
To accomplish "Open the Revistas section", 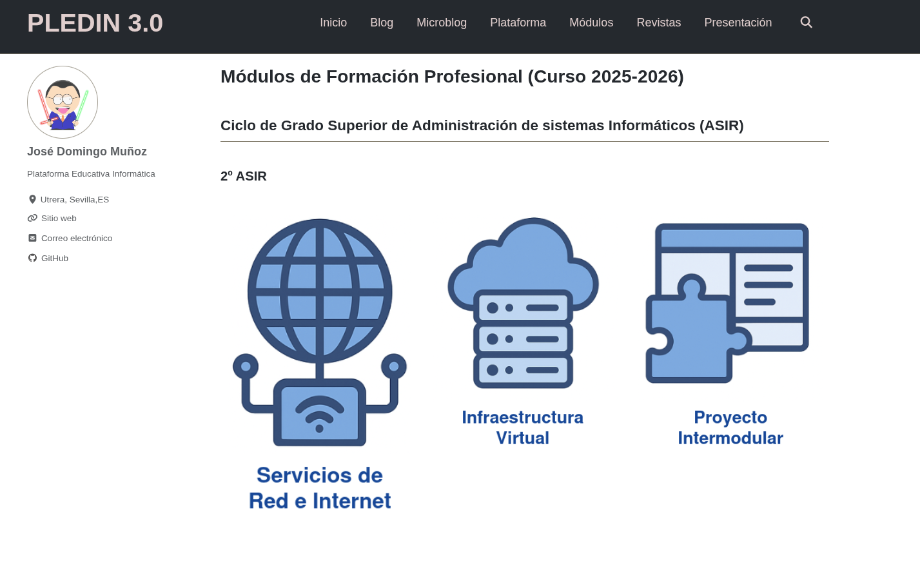I will (658, 23).
